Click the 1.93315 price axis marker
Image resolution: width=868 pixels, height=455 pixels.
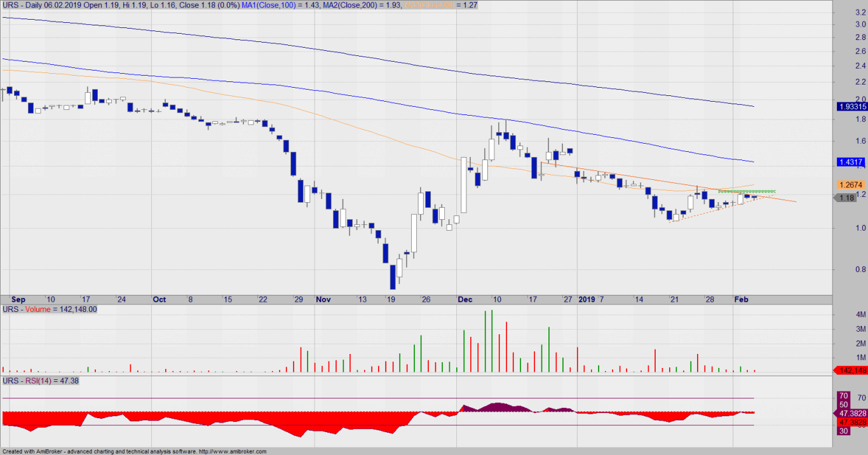click(x=848, y=107)
